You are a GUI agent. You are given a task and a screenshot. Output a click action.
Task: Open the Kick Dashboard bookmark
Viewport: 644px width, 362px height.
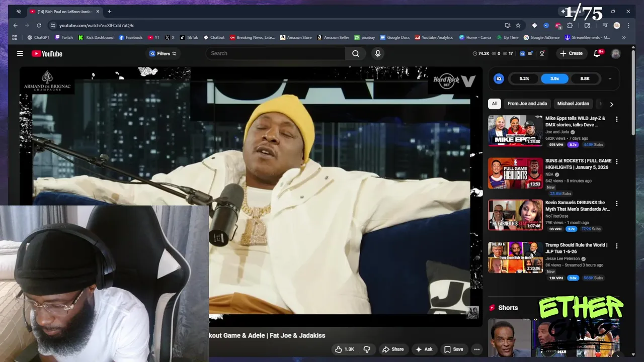[96, 37]
